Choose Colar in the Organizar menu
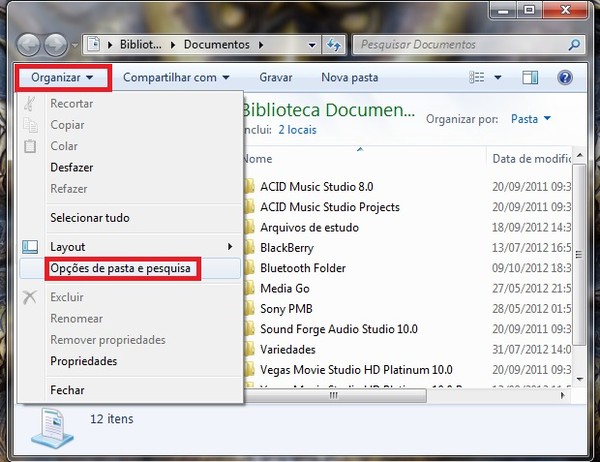Image resolution: width=600 pixels, height=462 pixels. tap(130, 146)
